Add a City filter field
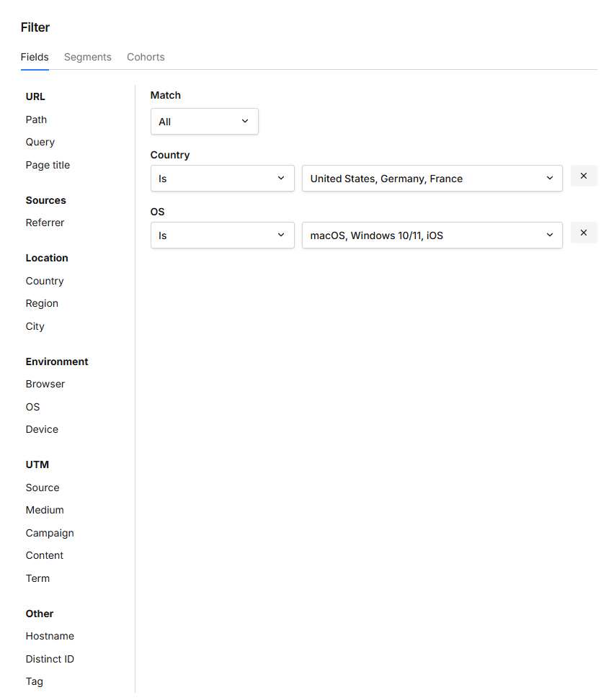The width and height of the screenshot is (614, 700). pyautogui.click(x=35, y=326)
